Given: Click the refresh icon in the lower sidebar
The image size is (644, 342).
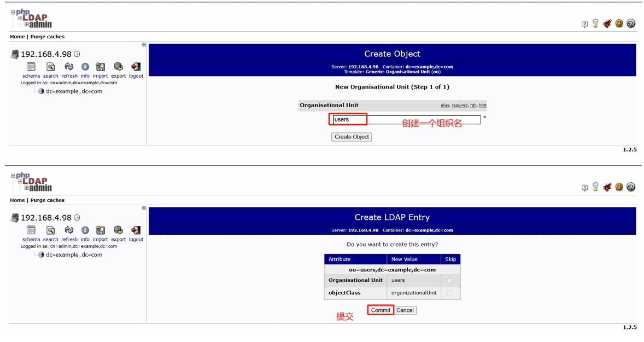Looking at the screenshot, I should point(69,230).
